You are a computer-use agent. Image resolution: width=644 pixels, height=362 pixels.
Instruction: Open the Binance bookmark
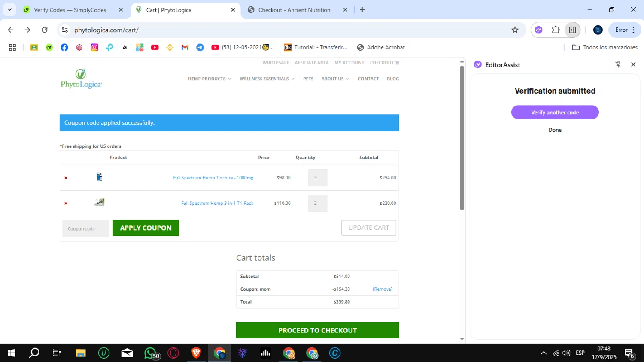(170, 48)
